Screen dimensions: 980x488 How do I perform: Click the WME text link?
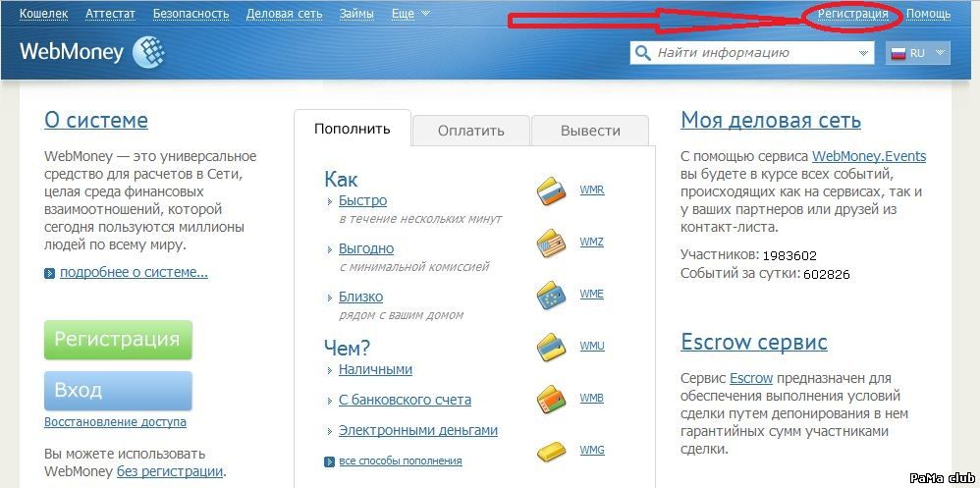click(592, 294)
